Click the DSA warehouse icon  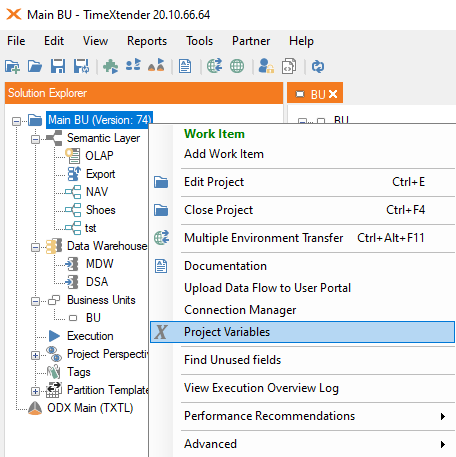[72, 282]
